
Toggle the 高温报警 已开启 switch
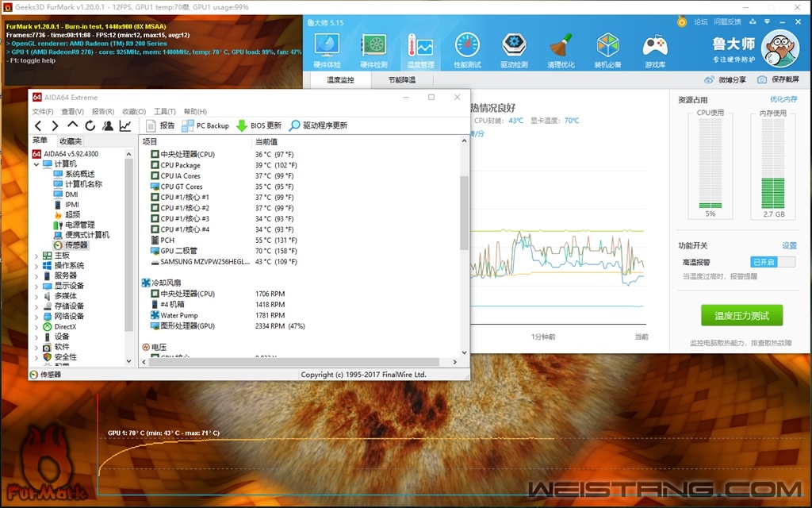(772, 262)
